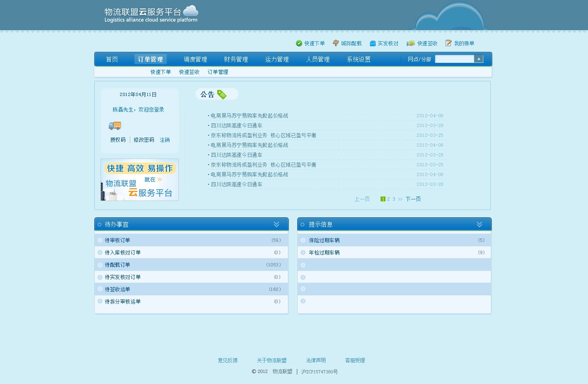Image resolution: width=588 pixels, height=384 pixels.
Task: Click the circle icon left of 提示信息 header
Action: pos(303,225)
